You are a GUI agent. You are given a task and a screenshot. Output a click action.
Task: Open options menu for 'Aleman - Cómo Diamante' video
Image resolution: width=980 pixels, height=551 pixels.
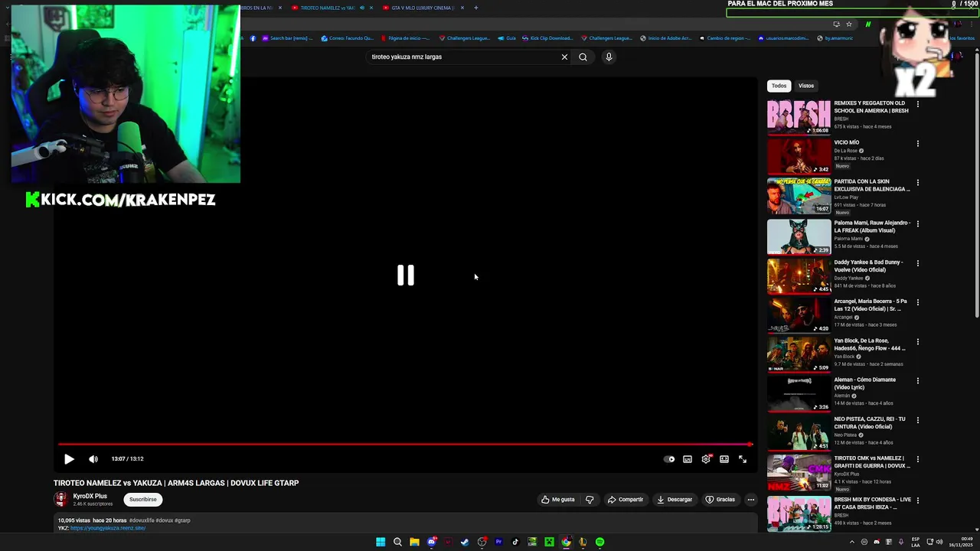click(x=917, y=381)
